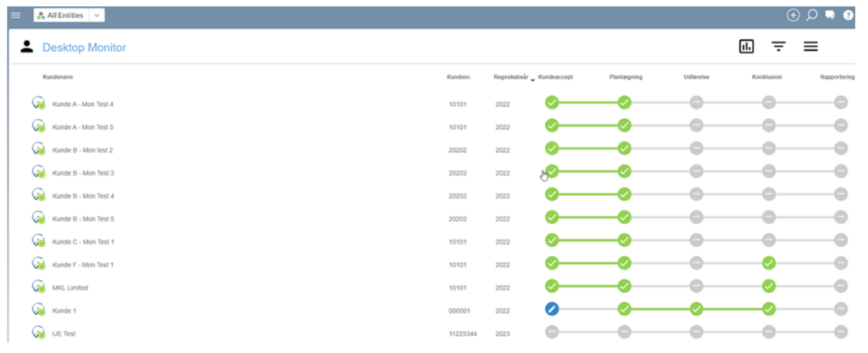Click blue pencil Kundeaccept status for Kunde 1
868x353 pixels.
(552, 309)
